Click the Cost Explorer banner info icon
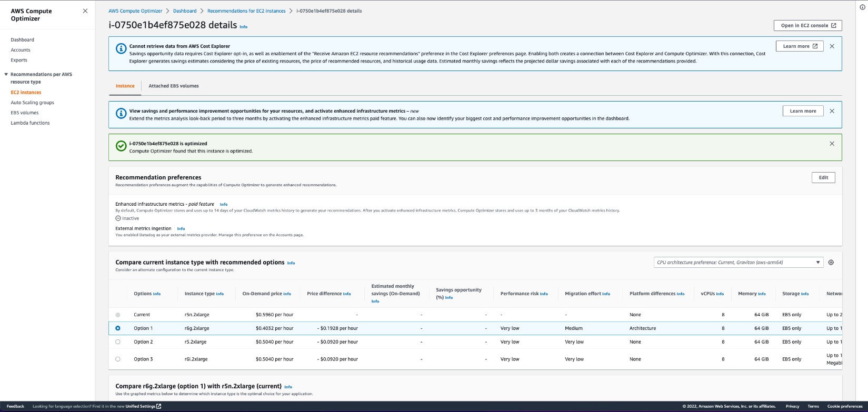Image resolution: width=868 pixels, height=412 pixels. tap(121, 48)
